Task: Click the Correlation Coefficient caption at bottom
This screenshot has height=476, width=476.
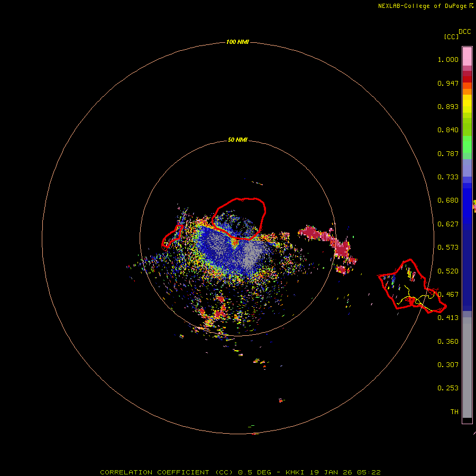Action: [240, 472]
